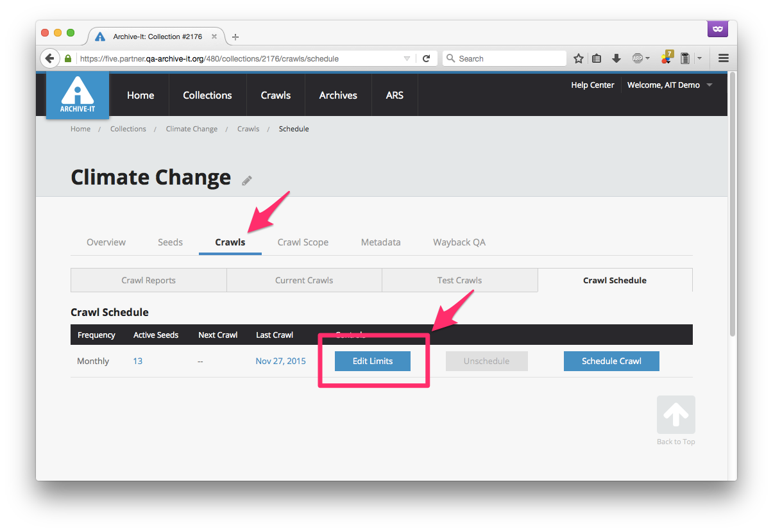Screen dimensions: 773x532
Task: Click the pencil icon beside Climate Change
Action: [247, 181]
